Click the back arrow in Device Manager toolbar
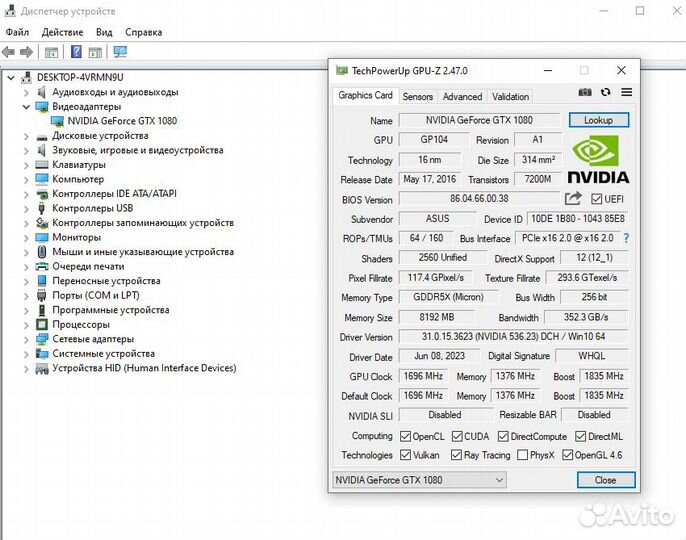Image resolution: width=686 pixels, height=540 pixels. [9, 52]
